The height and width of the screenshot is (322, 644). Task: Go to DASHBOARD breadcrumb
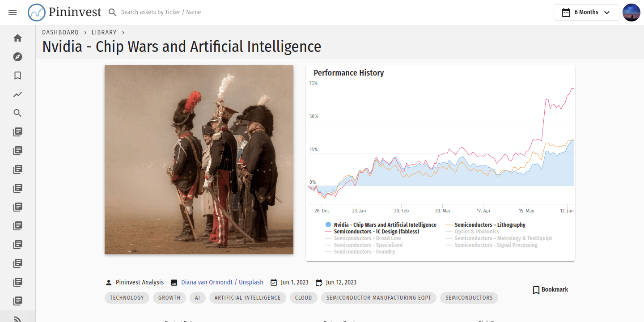60,32
